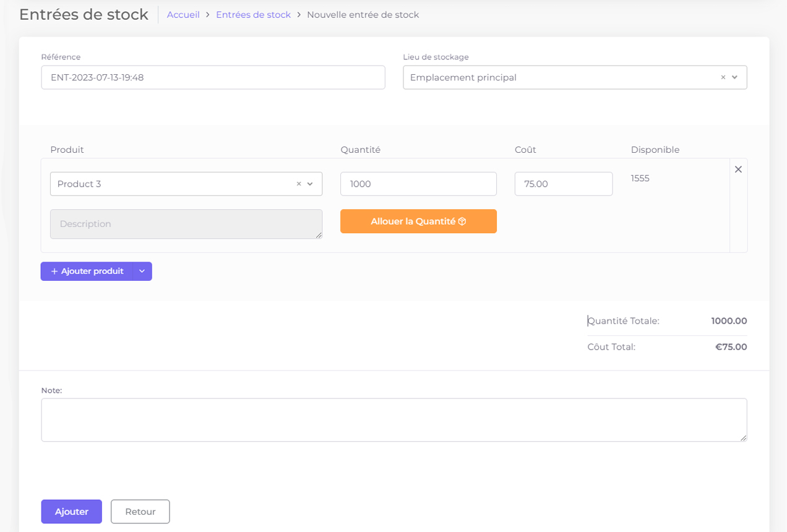Click the box icon on Allouer la Quantité
The width and height of the screenshot is (787, 532).
coord(462,221)
